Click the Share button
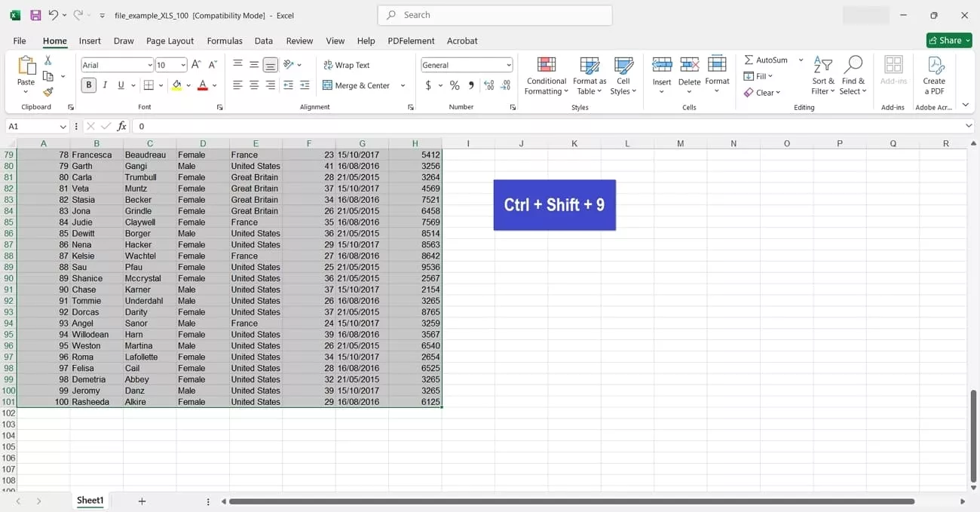Image resolution: width=980 pixels, height=512 pixels. click(948, 40)
